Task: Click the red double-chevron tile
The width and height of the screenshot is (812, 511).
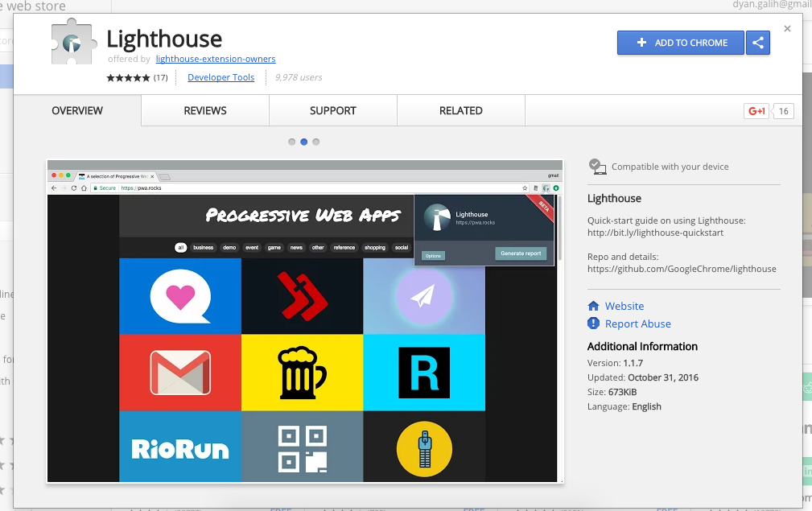Action: pos(302,296)
